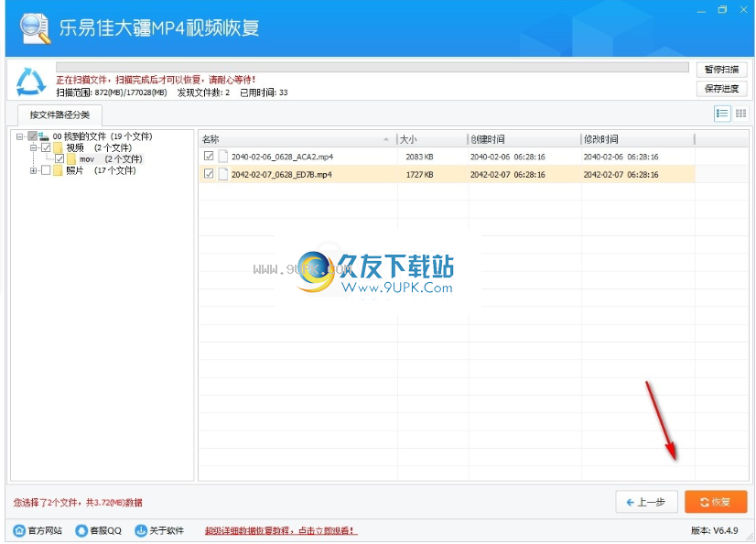This screenshot has height=544, width=756.
Task: Click the 扫描范围 status text
Action: [112, 92]
